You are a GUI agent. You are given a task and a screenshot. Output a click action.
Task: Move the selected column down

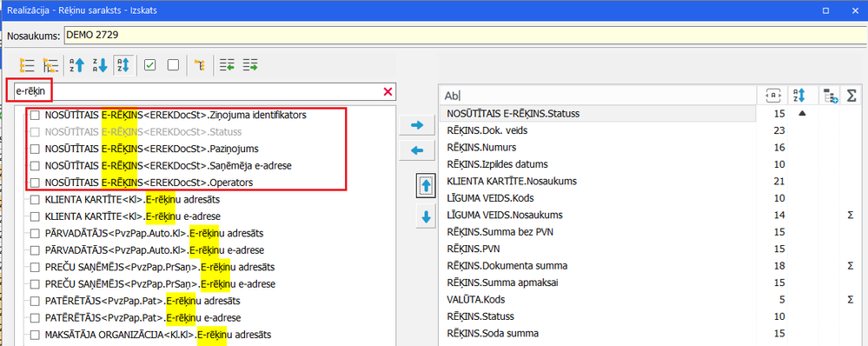coord(426,217)
